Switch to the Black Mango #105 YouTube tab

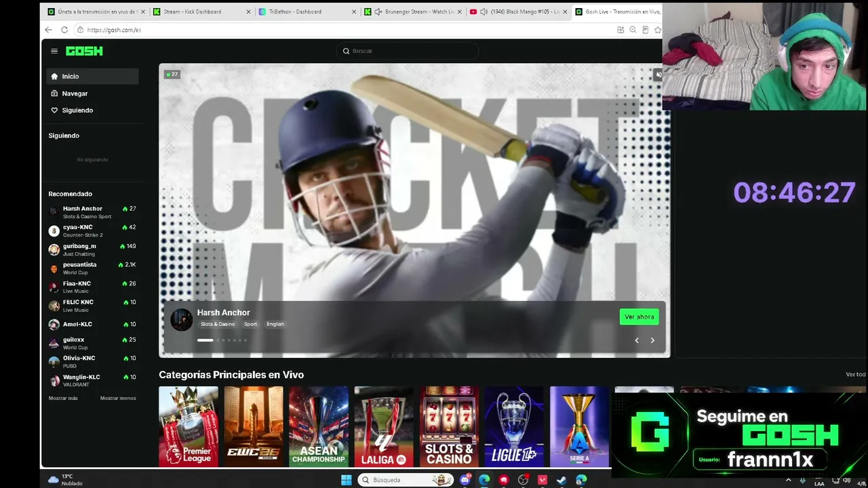pyautogui.click(x=519, y=12)
